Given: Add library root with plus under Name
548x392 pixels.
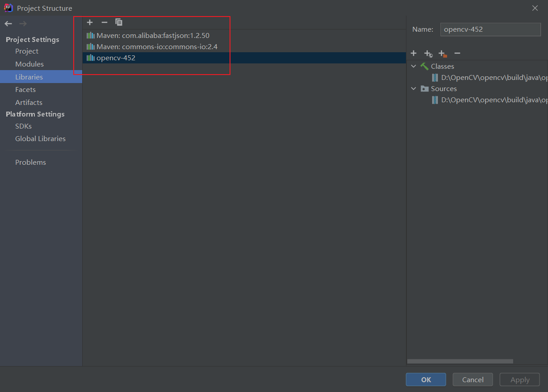Looking at the screenshot, I should [x=414, y=53].
